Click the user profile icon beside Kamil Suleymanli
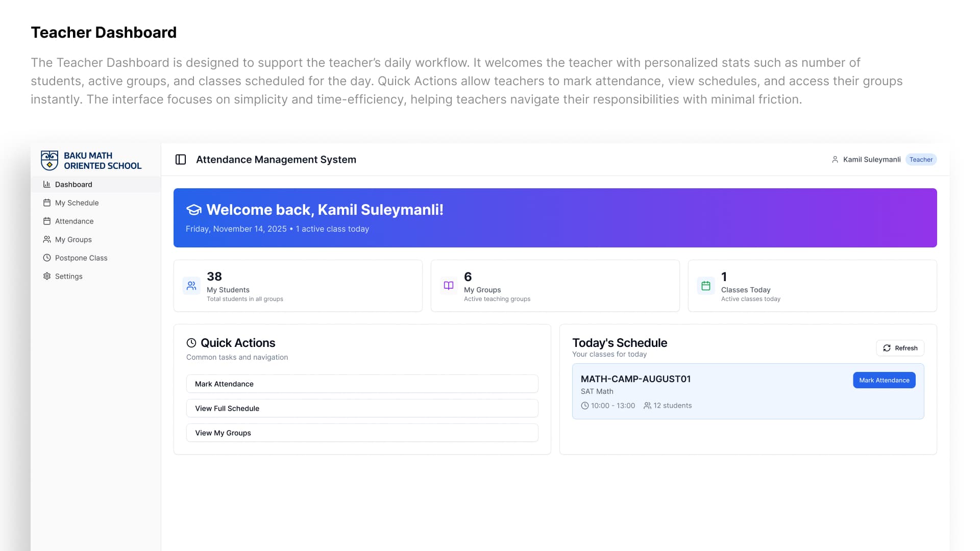 pyautogui.click(x=835, y=160)
